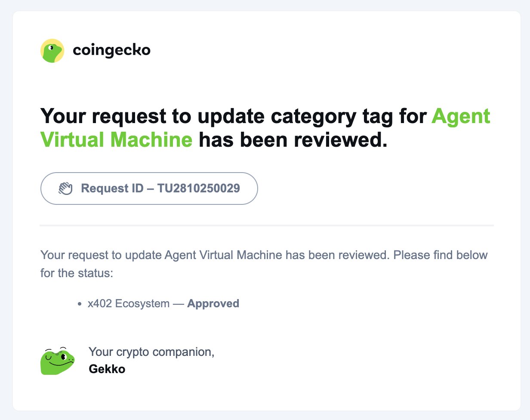
Task: Click the Request ID – TU2810250029 pill
Action: coord(149,188)
